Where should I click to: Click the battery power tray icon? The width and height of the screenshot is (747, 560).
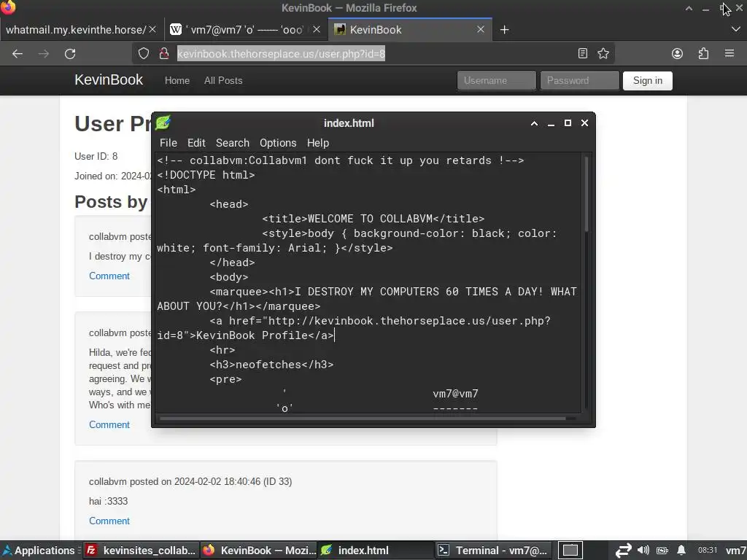point(662,551)
